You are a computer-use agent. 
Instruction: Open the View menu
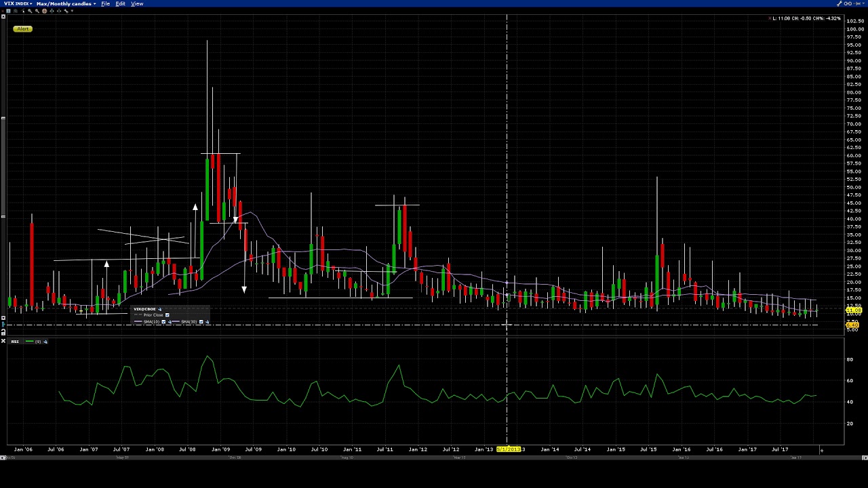(x=137, y=3)
